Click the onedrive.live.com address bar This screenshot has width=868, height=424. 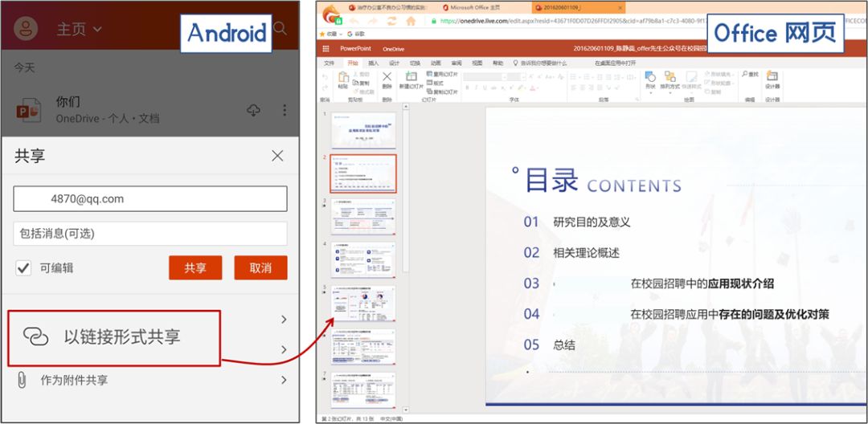(570, 21)
